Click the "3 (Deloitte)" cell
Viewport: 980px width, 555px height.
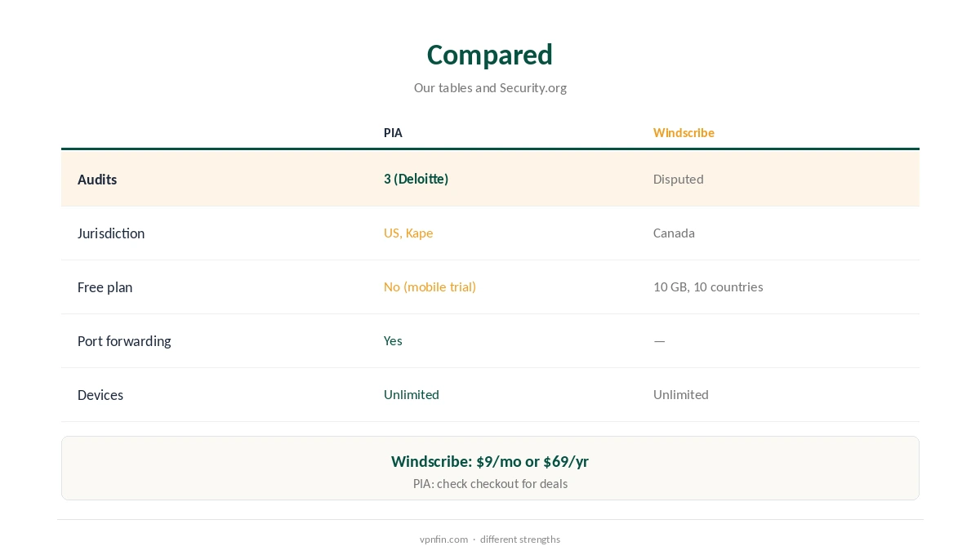click(416, 179)
